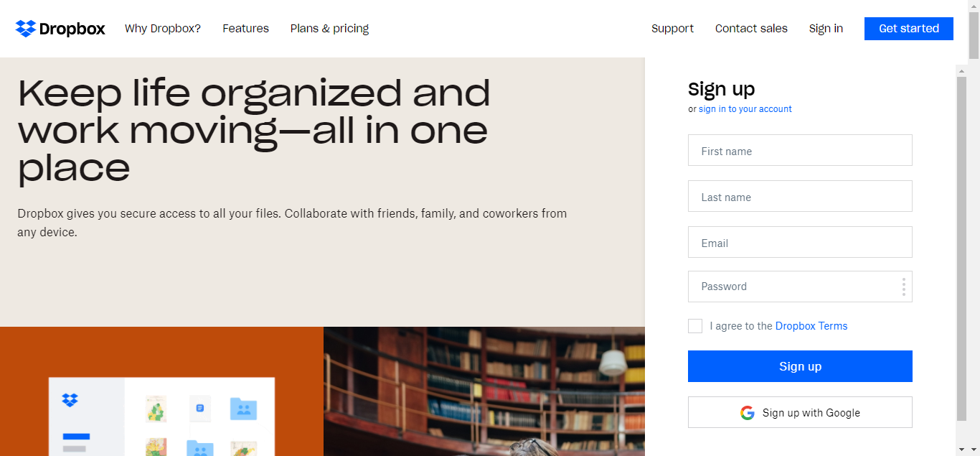Open the "Why Dropbox?" menu
Image resolution: width=980 pixels, height=456 pixels.
163,29
